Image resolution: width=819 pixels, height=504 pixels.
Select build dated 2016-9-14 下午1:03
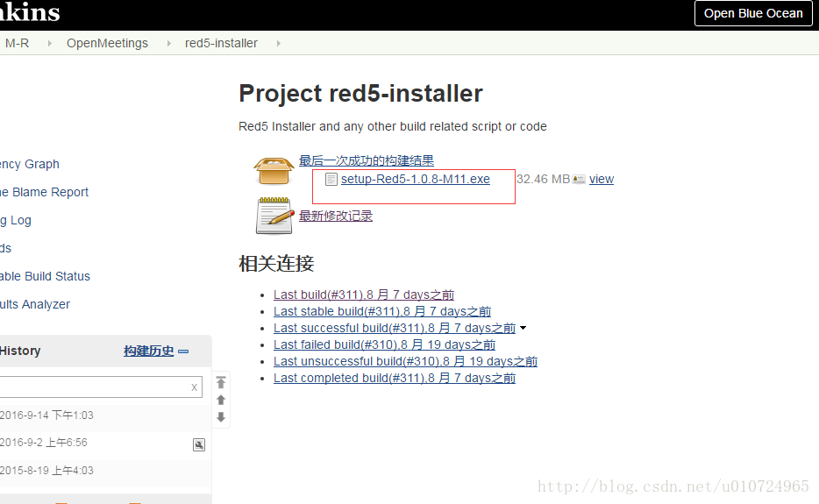46,415
